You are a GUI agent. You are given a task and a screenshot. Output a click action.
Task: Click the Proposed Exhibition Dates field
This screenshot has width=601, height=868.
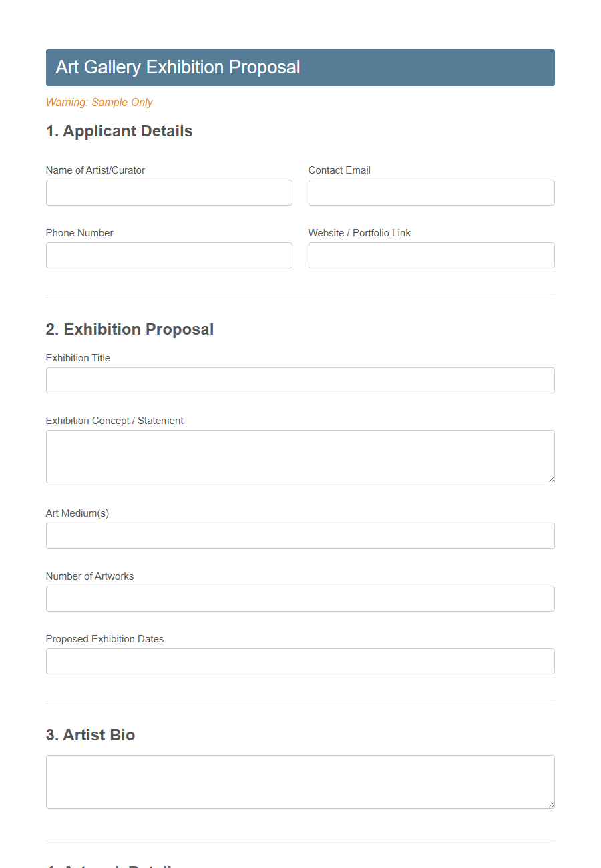(x=300, y=661)
